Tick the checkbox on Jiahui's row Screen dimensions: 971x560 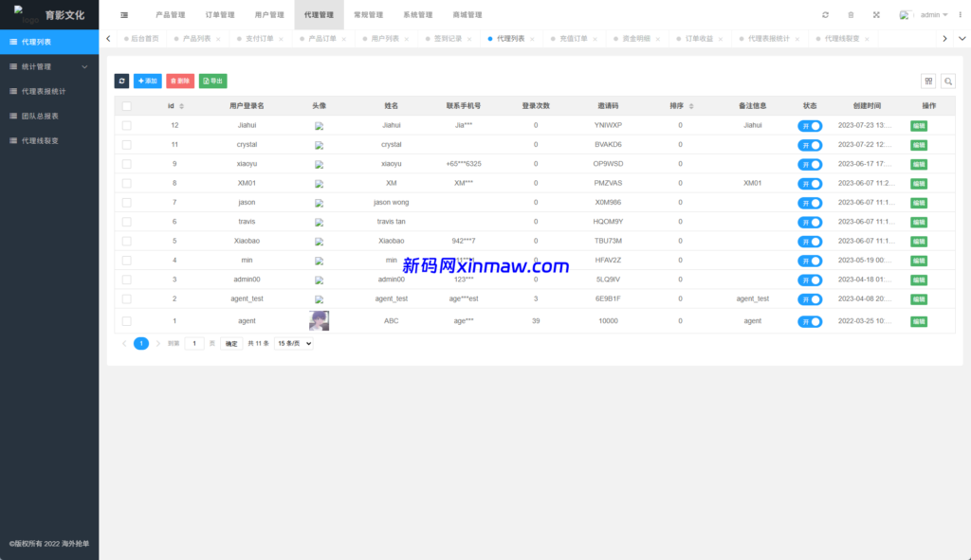tap(126, 124)
